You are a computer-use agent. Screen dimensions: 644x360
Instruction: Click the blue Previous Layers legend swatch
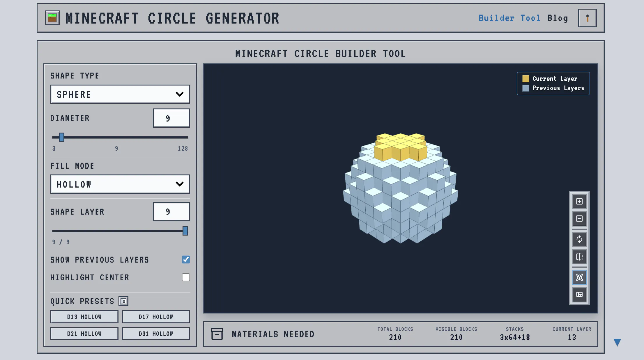tap(526, 88)
